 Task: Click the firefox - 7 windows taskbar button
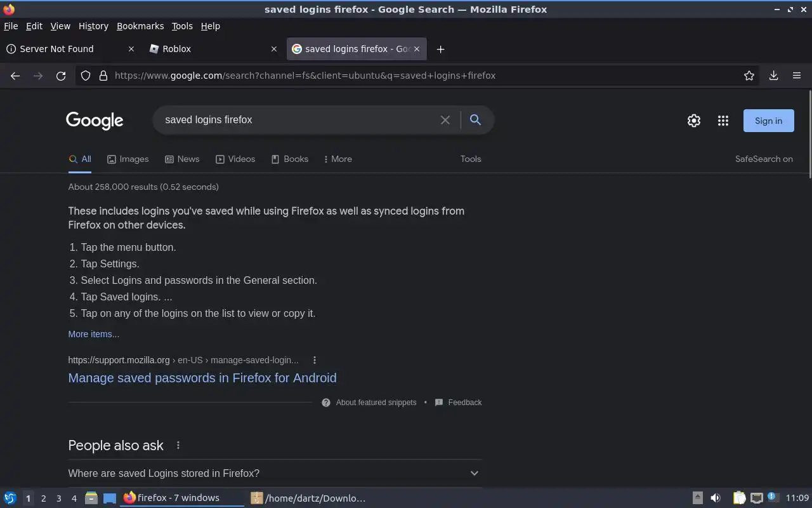(183, 498)
